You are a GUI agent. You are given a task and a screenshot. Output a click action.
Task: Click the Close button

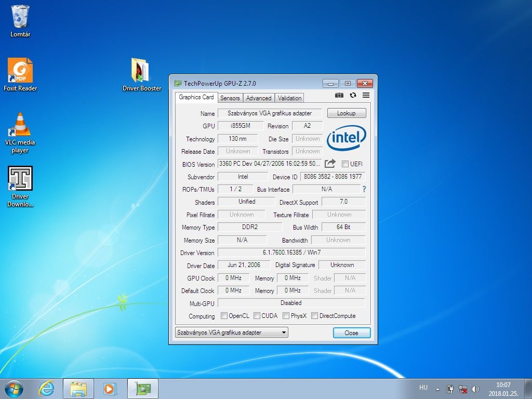point(352,333)
